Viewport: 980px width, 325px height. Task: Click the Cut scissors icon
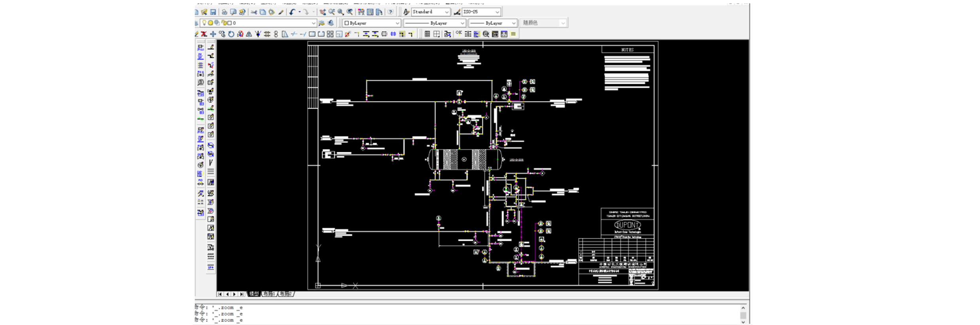[254, 12]
